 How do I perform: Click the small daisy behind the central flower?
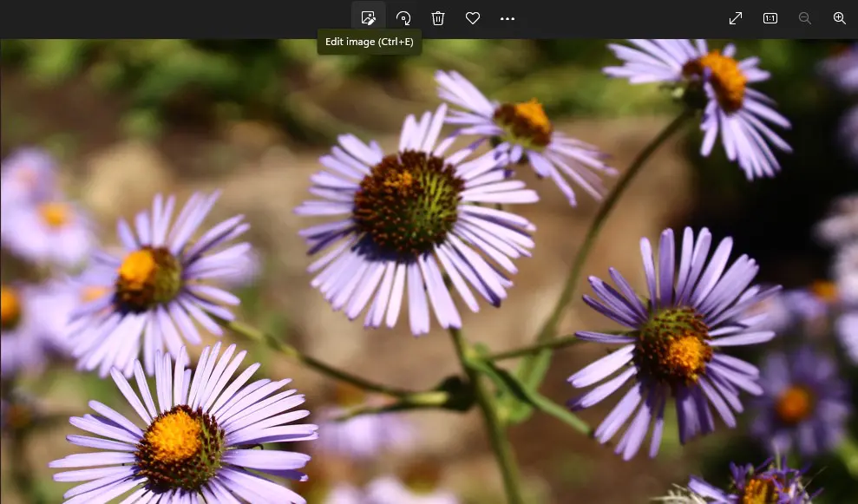point(522,122)
